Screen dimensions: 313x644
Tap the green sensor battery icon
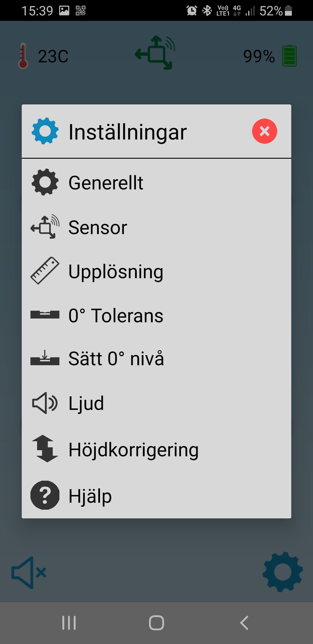pyautogui.click(x=290, y=56)
